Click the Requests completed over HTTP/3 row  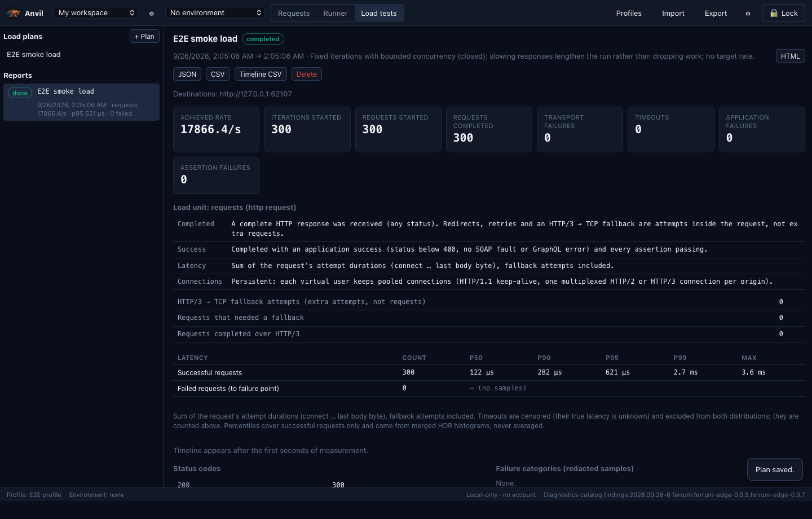pyautogui.click(x=489, y=334)
